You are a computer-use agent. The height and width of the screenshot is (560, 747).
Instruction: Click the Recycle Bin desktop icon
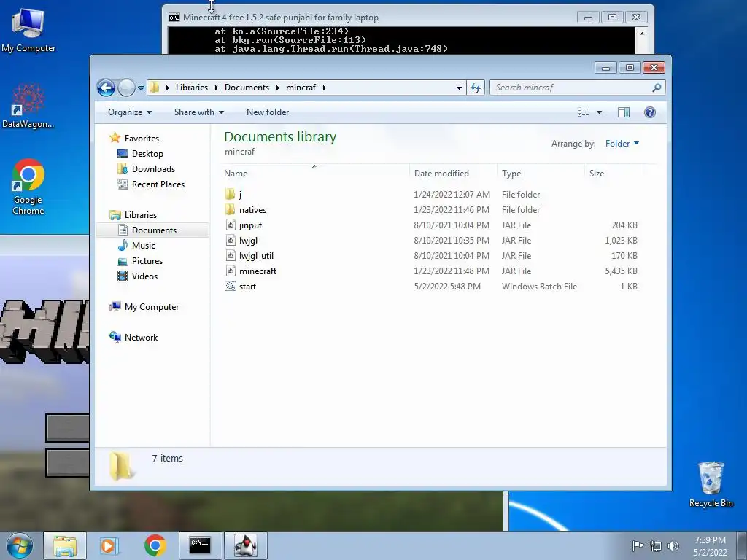(711, 484)
